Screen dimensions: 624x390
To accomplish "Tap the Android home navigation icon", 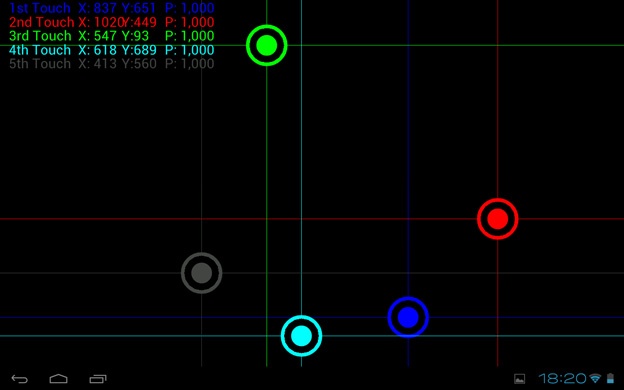I will coord(58,378).
